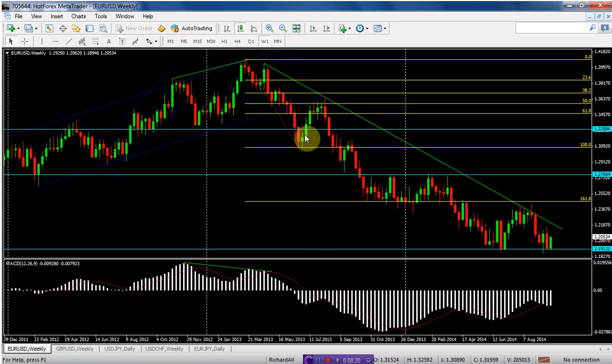The height and width of the screenshot is (364, 612).
Task: Open the New Chart tool
Action: (11, 28)
